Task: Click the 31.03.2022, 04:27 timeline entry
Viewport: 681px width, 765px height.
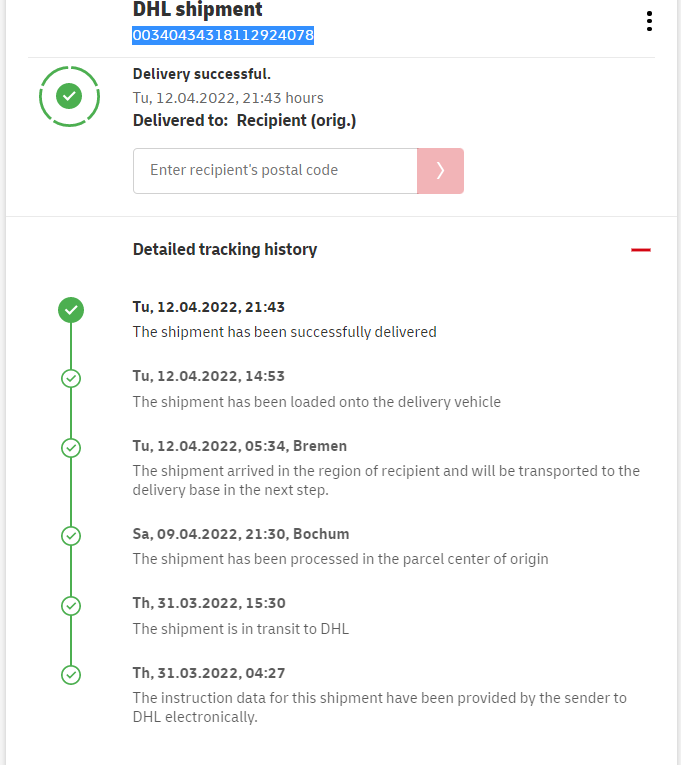Action: pyautogui.click(x=209, y=673)
